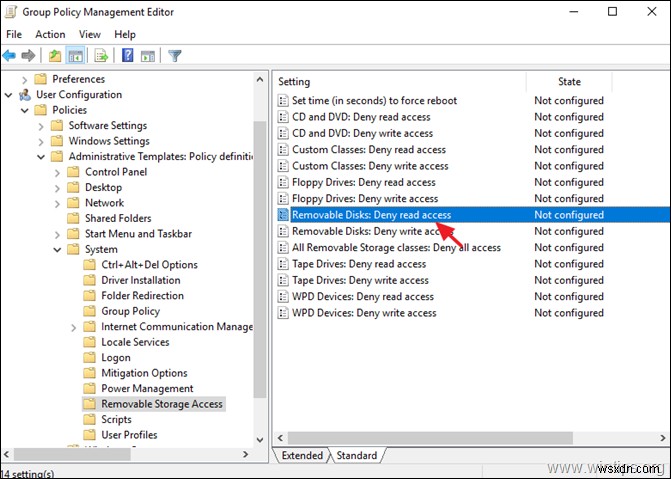Click the policy icon beside Custom Classes: Deny write access
Image resolution: width=671 pixels, height=479 pixels.
(x=283, y=166)
